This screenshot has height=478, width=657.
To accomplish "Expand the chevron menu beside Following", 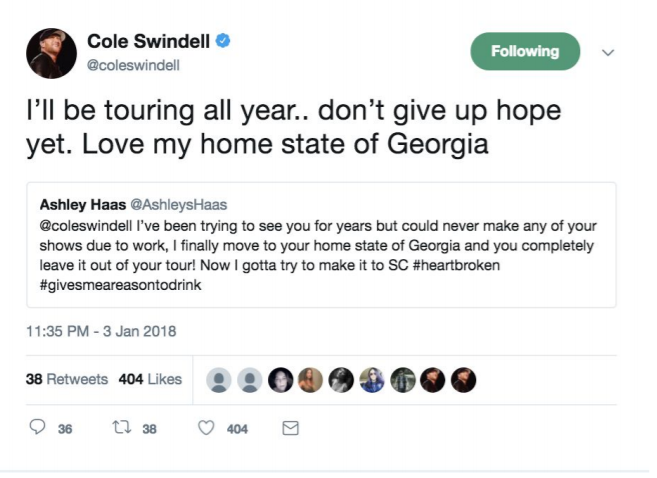I will [x=608, y=52].
